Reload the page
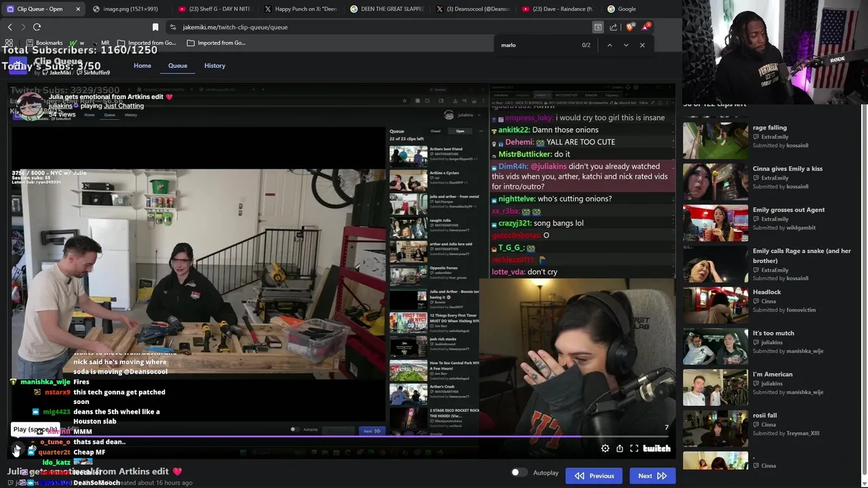 pos(37,27)
